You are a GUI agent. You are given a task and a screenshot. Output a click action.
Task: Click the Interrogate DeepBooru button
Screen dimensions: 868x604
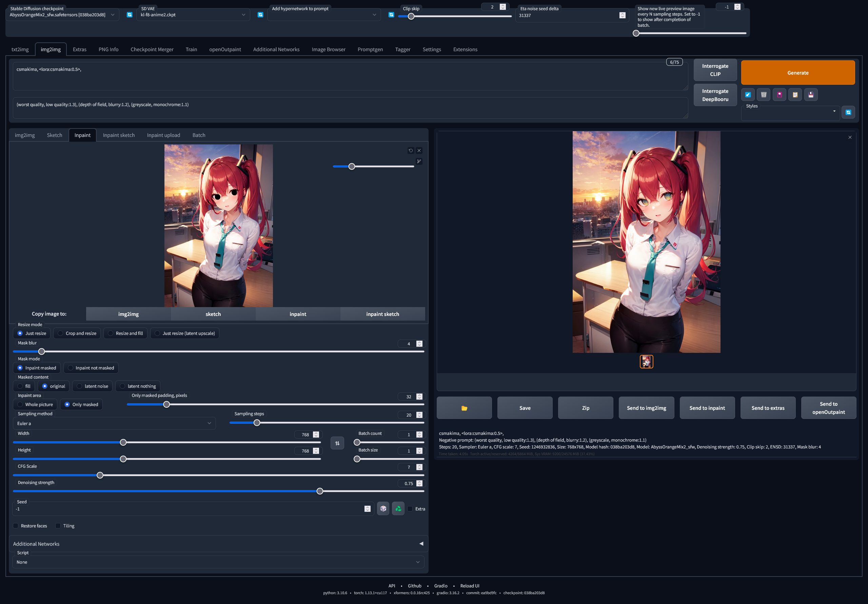715,95
